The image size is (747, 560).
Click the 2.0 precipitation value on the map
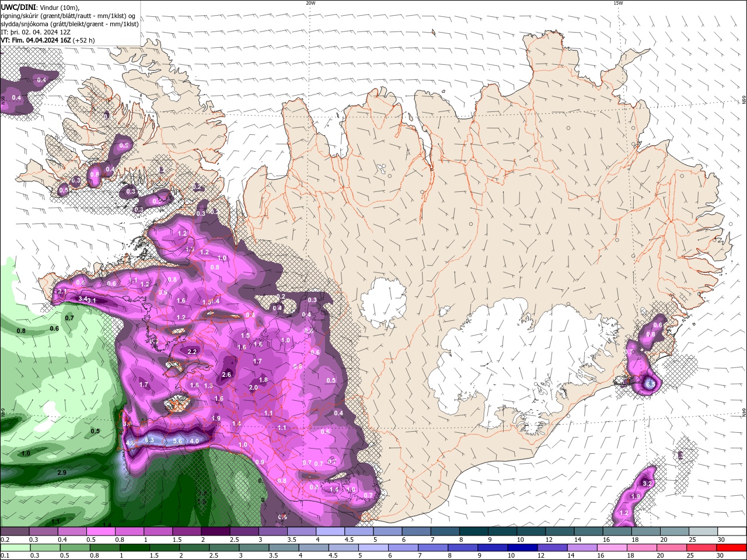pyautogui.click(x=253, y=387)
